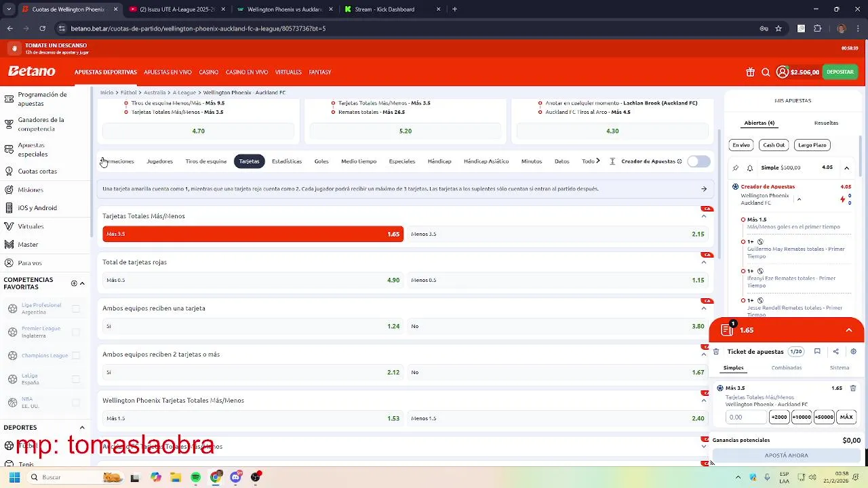Click the stake amount input field

[x=746, y=417]
